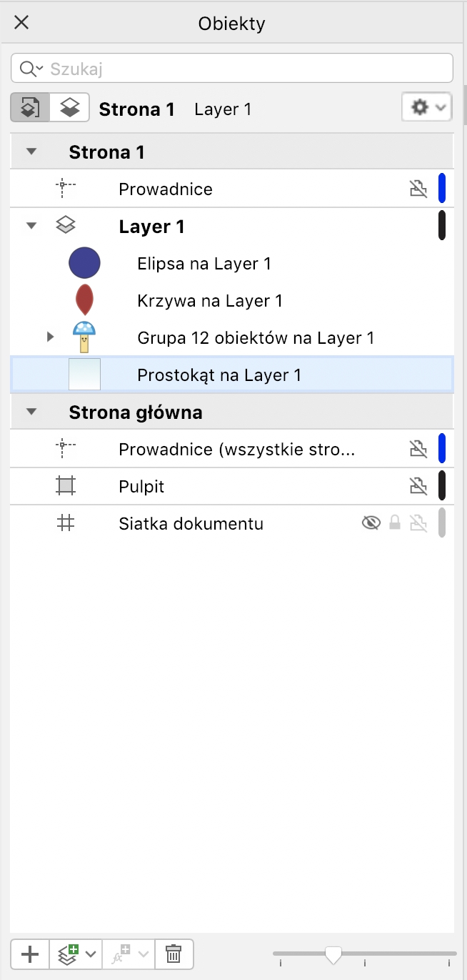
Task: Click the Prowadnice guides icon under Strona 1
Action: tap(66, 189)
